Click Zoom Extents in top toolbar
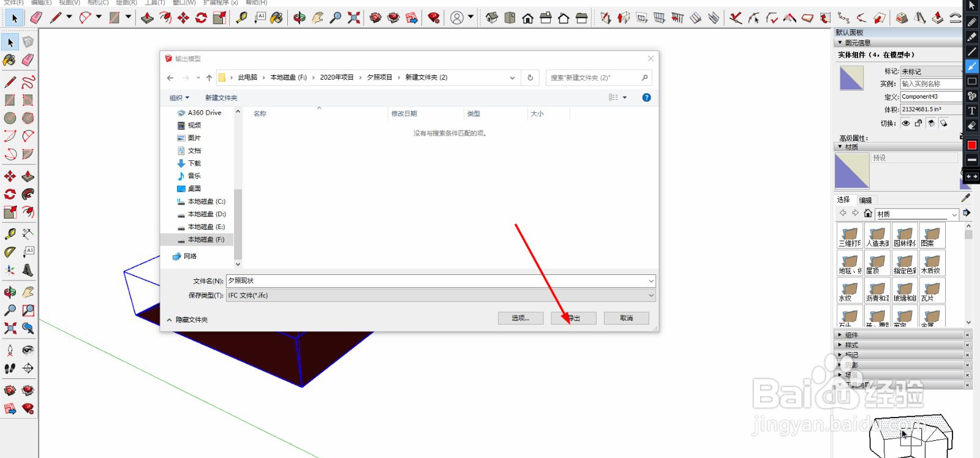This screenshot has width=980, height=458. pos(353,18)
